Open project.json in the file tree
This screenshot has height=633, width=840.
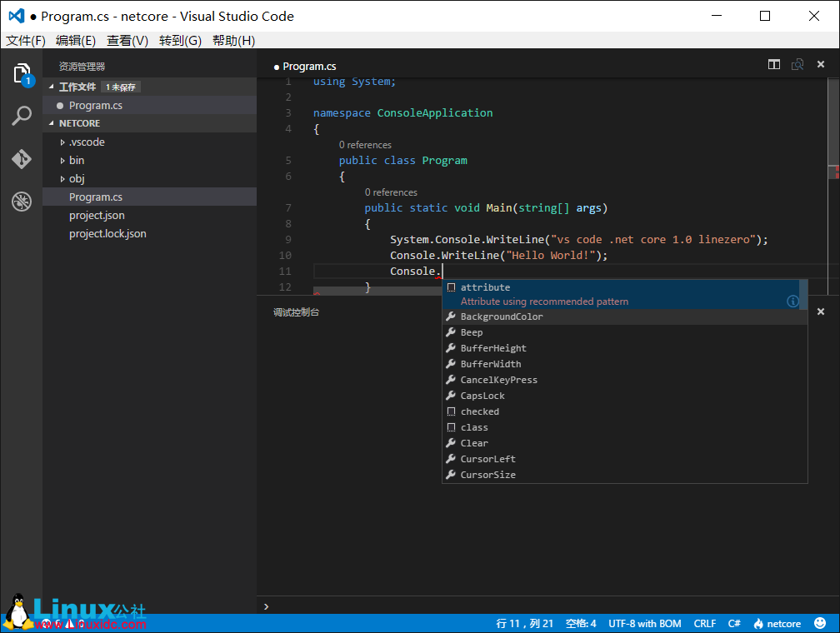pyautogui.click(x=149, y=215)
